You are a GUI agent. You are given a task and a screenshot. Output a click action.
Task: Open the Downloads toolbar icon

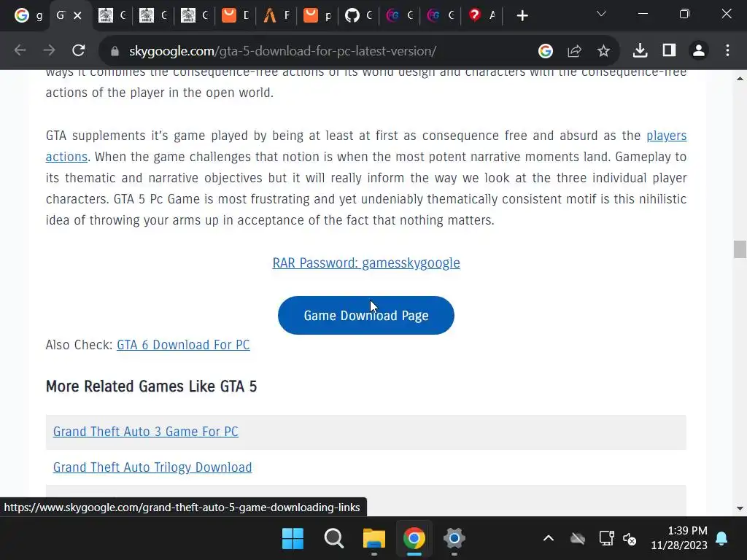click(x=640, y=50)
